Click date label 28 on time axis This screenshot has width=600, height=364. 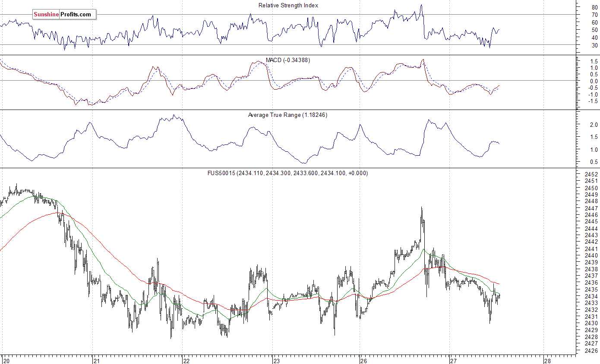tap(547, 361)
